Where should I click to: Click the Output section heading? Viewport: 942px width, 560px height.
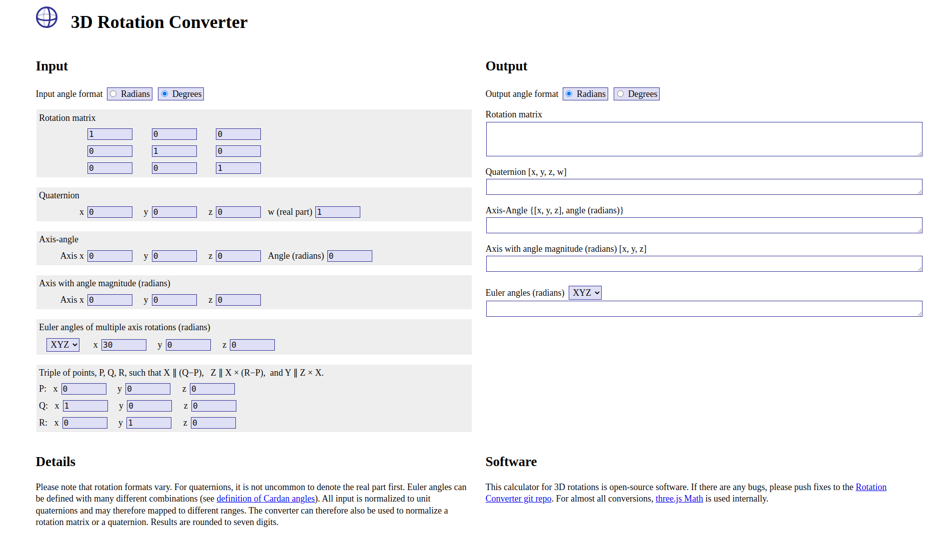506,66
